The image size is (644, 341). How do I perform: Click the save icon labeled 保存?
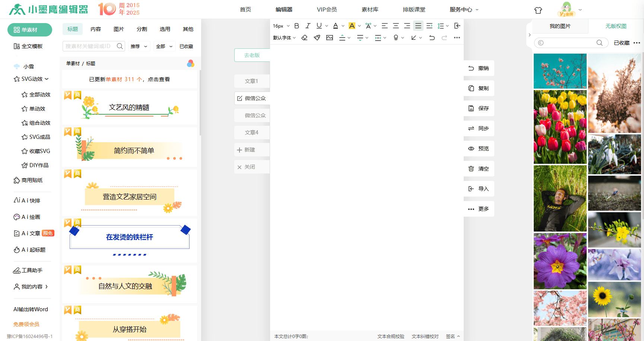click(x=479, y=108)
